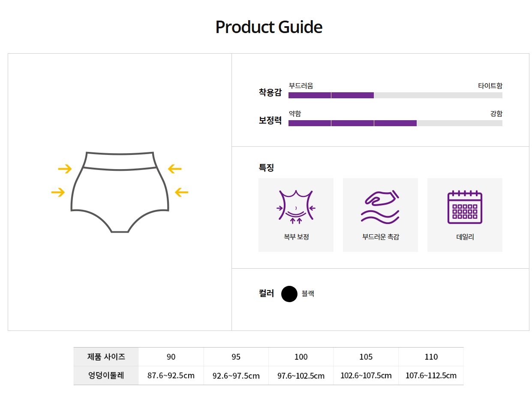Click the 착용감 fit level bar
Viewport: 532px width, 397px height.
click(395, 95)
